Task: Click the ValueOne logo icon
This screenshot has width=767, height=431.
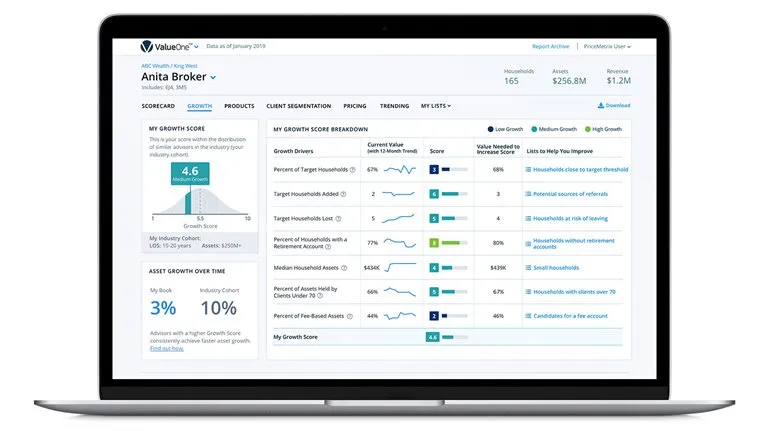Action: pos(148,46)
